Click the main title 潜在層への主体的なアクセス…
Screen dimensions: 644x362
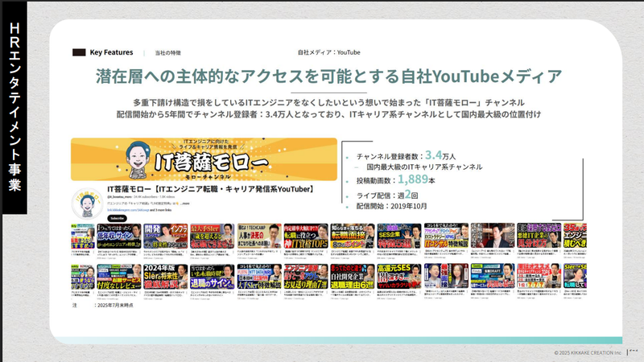coord(328,76)
